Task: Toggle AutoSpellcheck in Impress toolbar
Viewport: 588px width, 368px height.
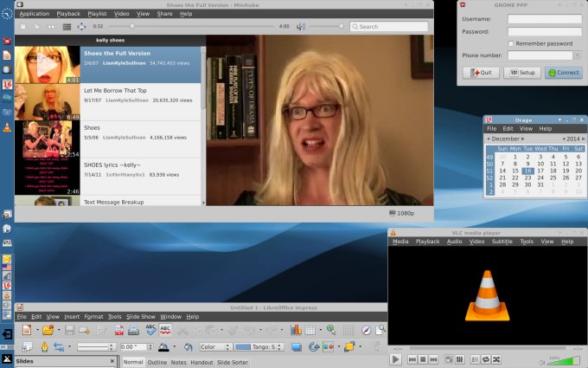Action: [165, 330]
